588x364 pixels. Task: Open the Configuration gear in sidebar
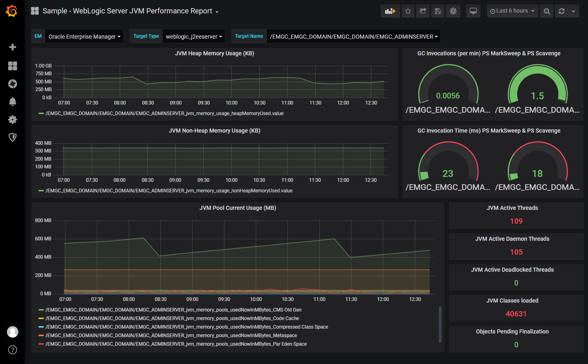point(13,120)
